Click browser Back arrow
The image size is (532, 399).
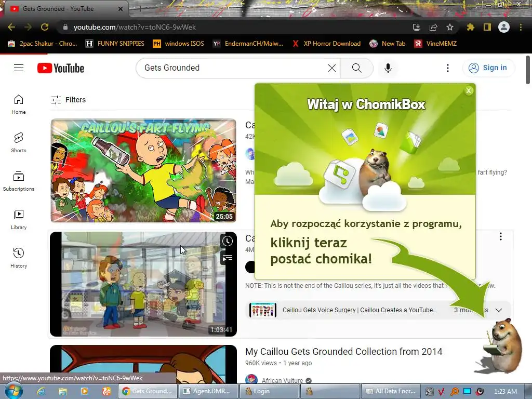tap(11, 27)
